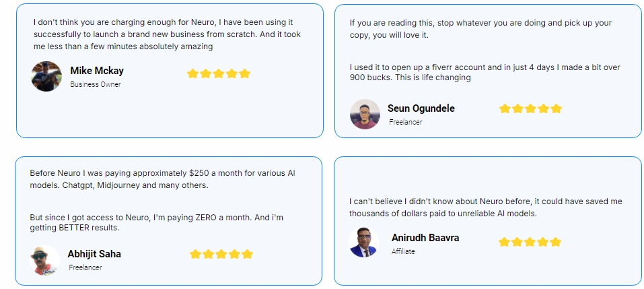This screenshot has height=289, width=644.
Task: Click third star in Anirudh Baavra's rating
Action: pos(530,242)
